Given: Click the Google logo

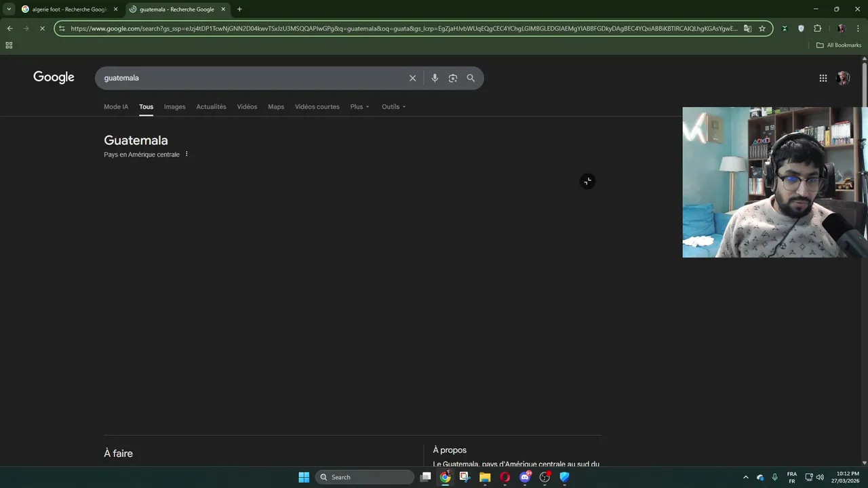Looking at the screenshot, I should coord(54,77).
